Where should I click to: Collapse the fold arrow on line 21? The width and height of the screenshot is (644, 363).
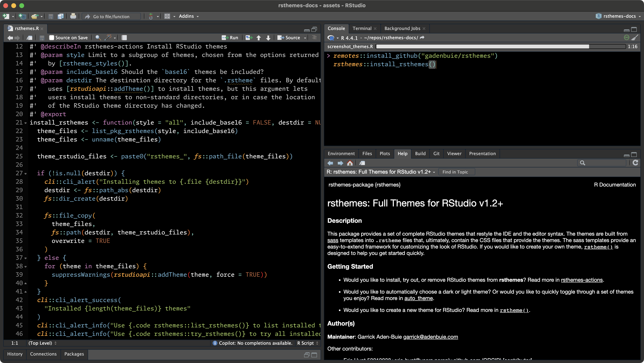click(26, 123)
